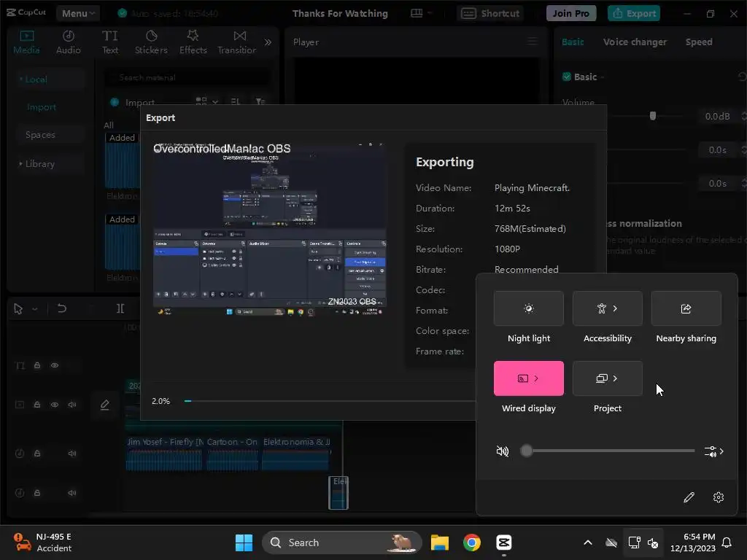Toggle Nearby sharing quick setting
747x560 pixels.
(686, 308)
